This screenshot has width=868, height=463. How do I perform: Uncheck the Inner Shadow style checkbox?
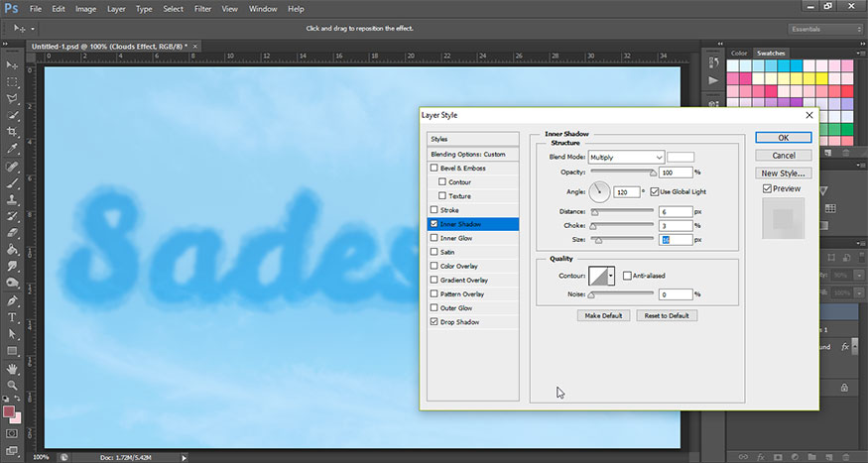434,224
